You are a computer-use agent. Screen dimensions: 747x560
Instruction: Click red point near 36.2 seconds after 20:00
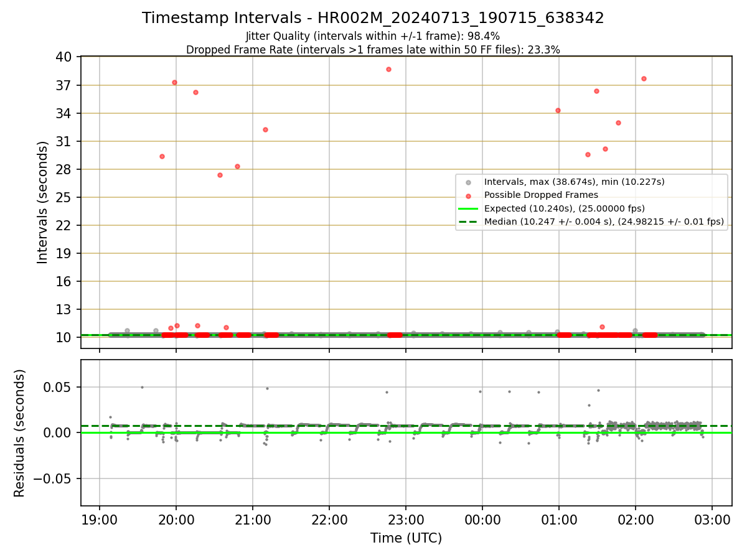point(195,92)
